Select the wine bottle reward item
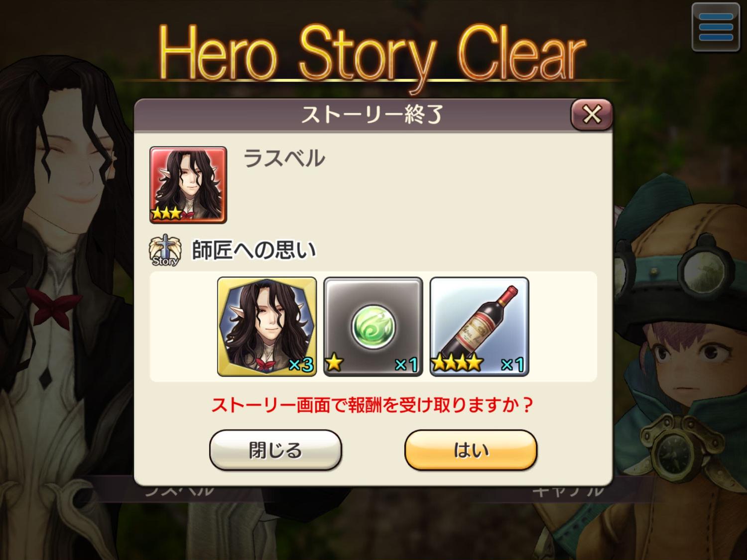 click(x=479, y=327)
